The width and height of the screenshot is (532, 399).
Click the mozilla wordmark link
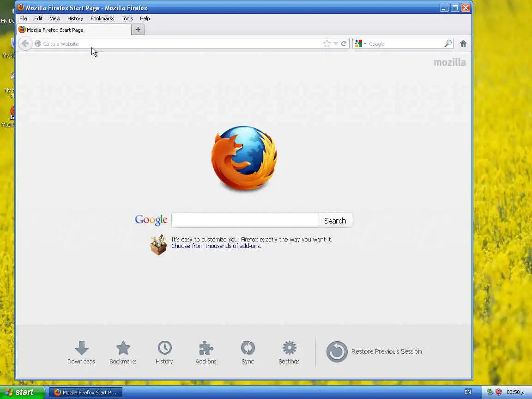coord(450,62)
